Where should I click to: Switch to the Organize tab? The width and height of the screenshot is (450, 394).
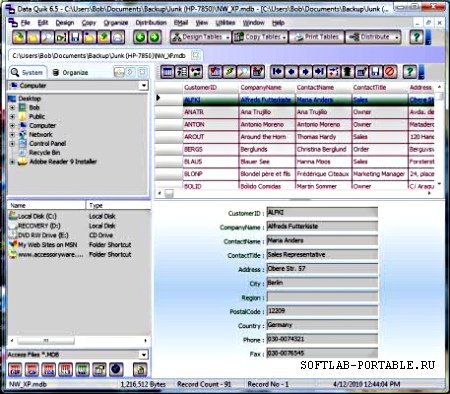[x=71, y=72]
